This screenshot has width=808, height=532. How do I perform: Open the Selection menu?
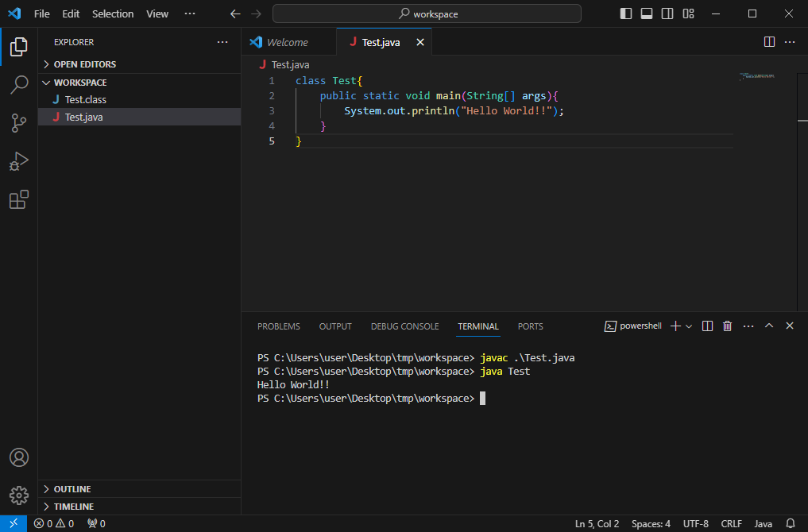coord(112,14)
